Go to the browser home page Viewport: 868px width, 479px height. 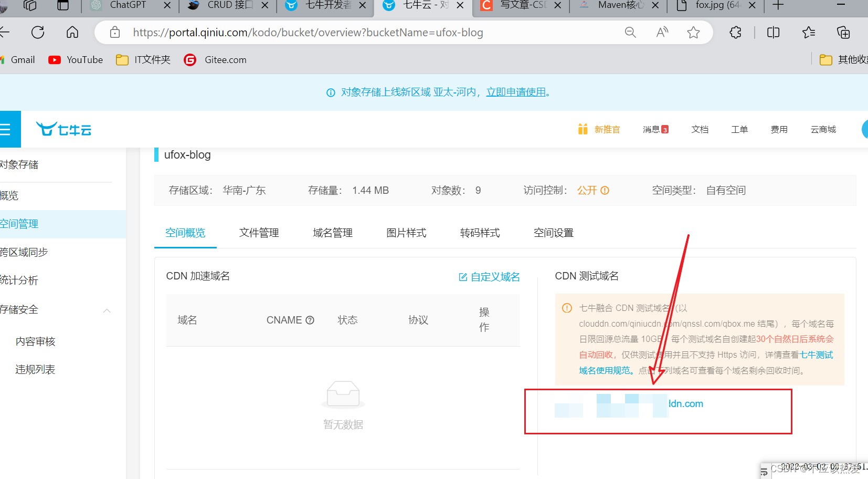click(x=72, y=33)
